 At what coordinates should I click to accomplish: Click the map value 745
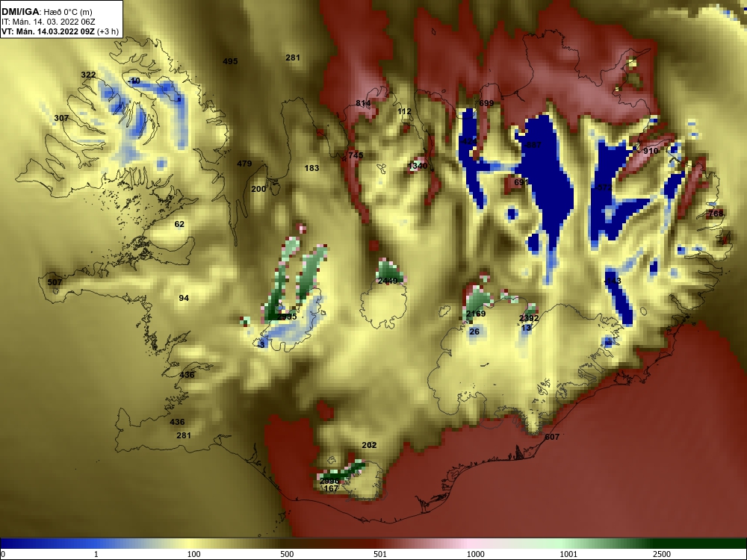coord(356,155)
